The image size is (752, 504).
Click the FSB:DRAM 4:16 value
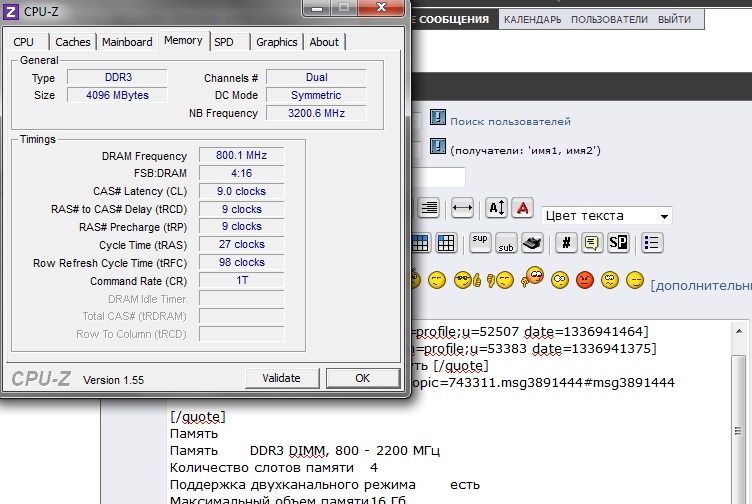241,173
